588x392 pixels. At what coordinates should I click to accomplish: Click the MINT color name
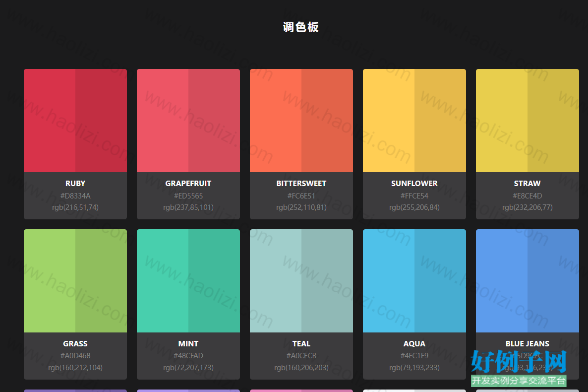coord(188,343)
